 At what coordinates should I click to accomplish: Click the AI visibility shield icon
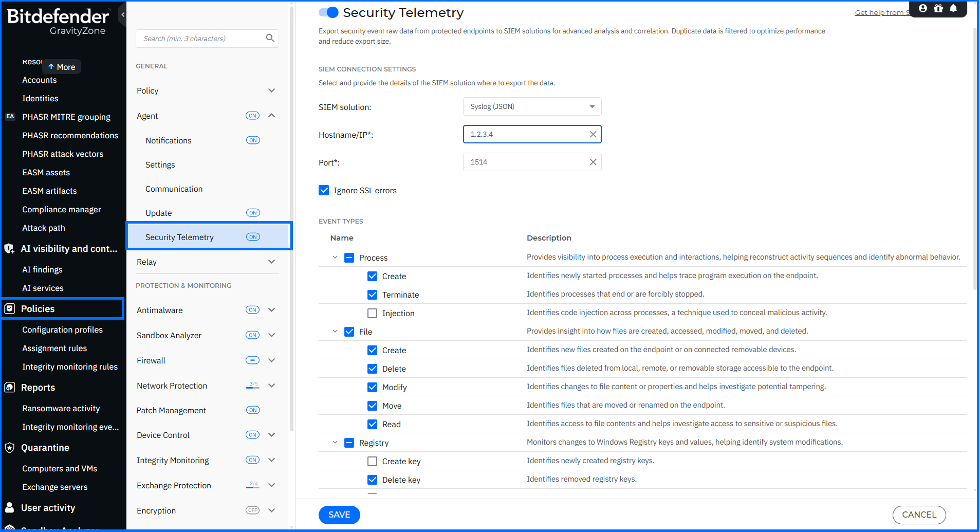(x=10, y=248)
